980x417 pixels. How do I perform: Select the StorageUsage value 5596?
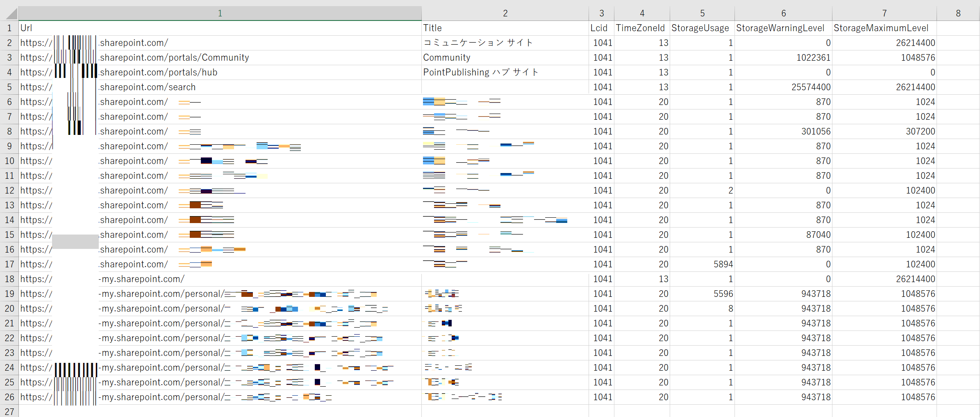click(x=702, y=294)
